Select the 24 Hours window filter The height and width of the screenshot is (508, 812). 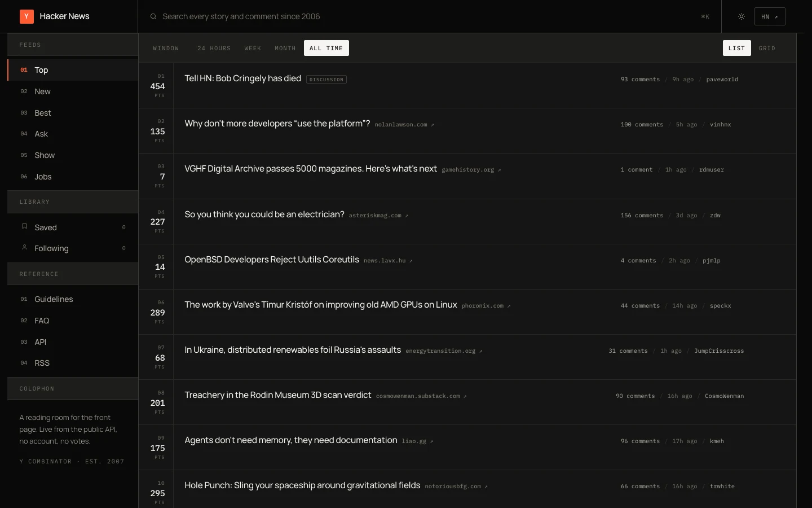[214, 48]
